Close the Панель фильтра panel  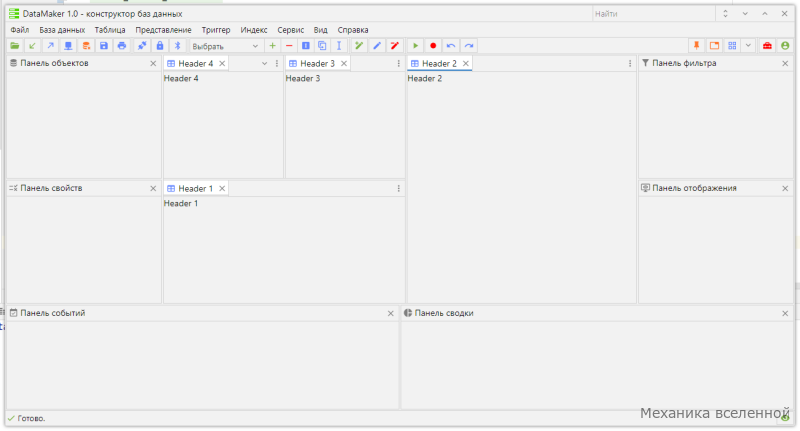[785, 64]
